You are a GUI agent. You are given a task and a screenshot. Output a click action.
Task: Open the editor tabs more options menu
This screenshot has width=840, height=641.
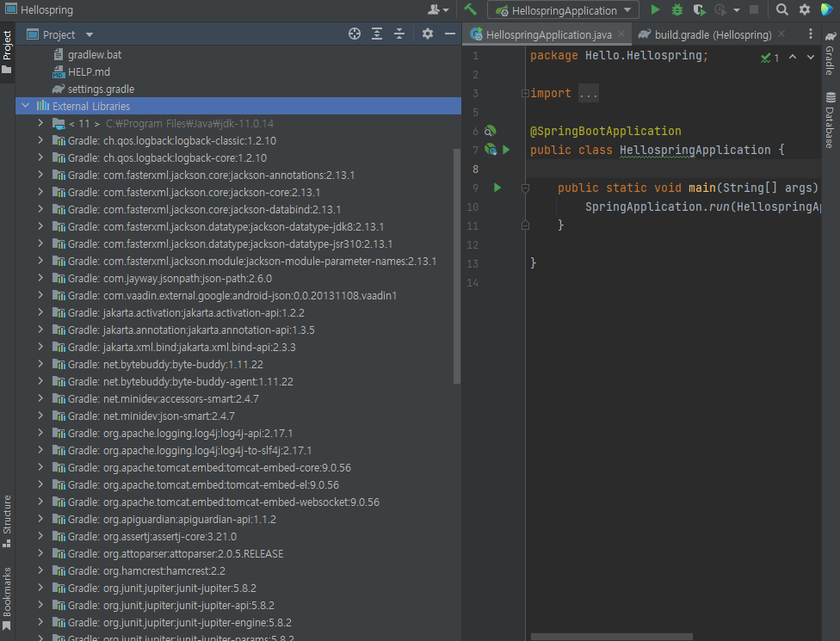pos(811,34)
